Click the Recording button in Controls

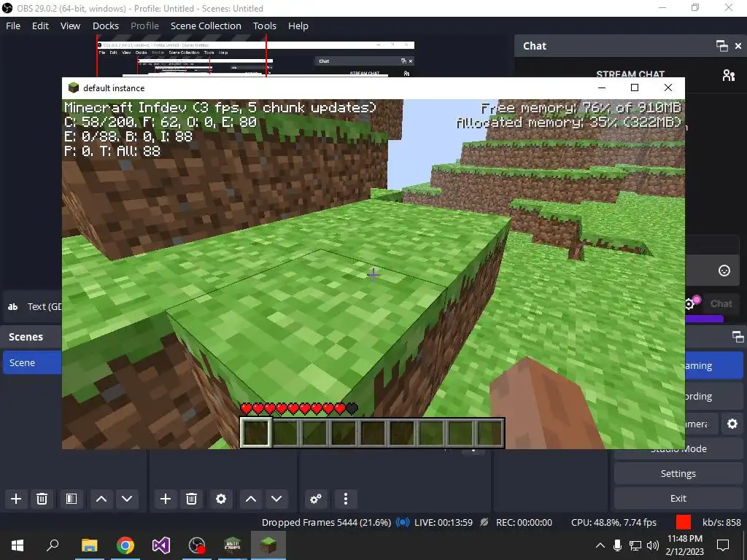tap(713, 396)
